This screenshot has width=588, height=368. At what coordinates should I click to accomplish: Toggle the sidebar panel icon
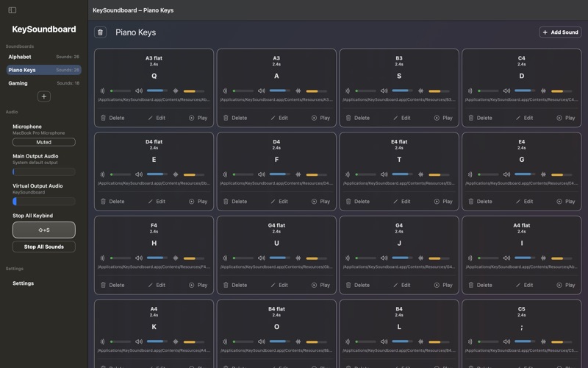pos(12,10)
